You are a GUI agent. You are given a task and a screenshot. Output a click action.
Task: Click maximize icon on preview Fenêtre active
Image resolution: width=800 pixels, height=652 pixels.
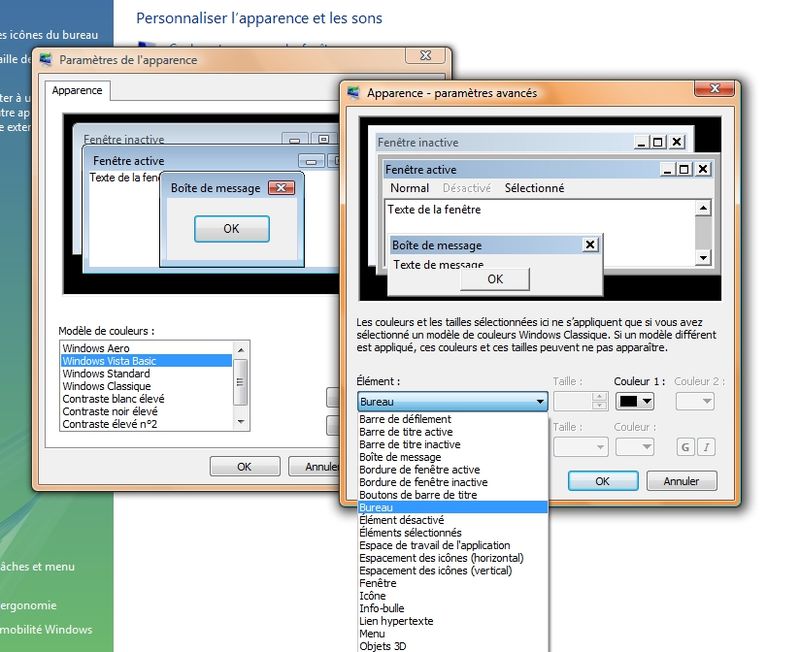(x=684, y=169)
